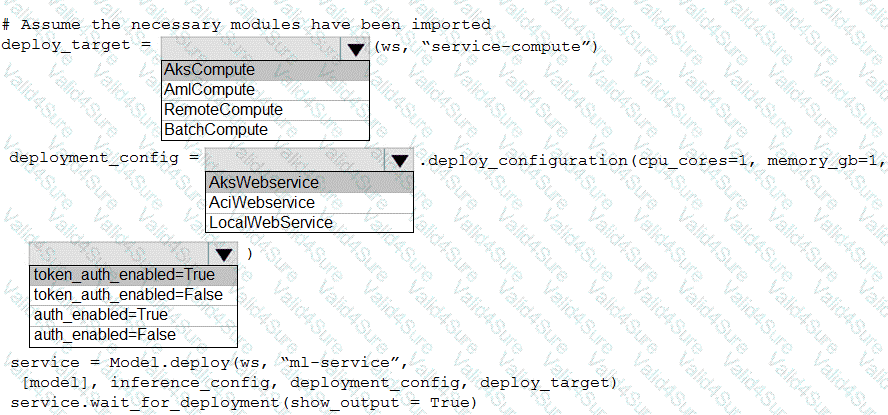The height and width of the screenshot is (415, 888).
Task: Choose AksWebservice from the list
Action: [x=309, y=182]
